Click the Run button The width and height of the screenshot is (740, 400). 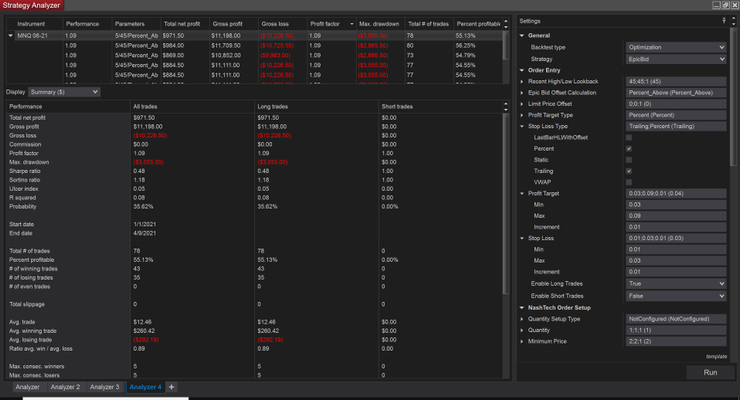click(709, 371)
